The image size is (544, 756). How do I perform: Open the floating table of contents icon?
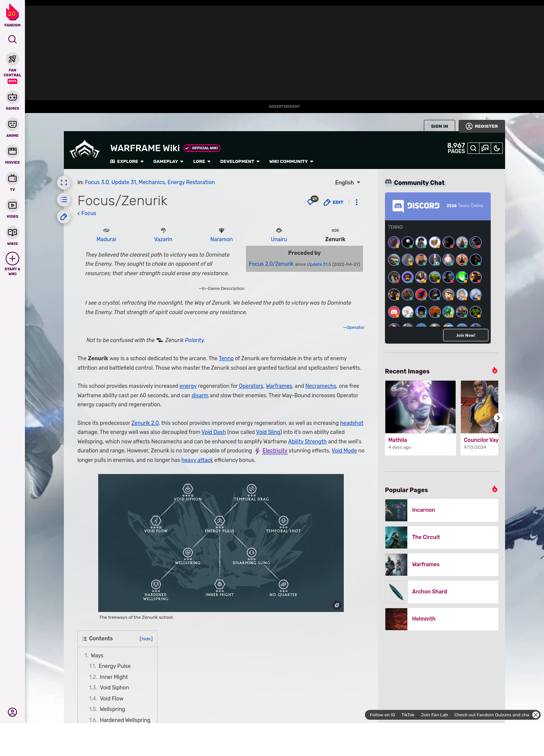click(64, 200)
